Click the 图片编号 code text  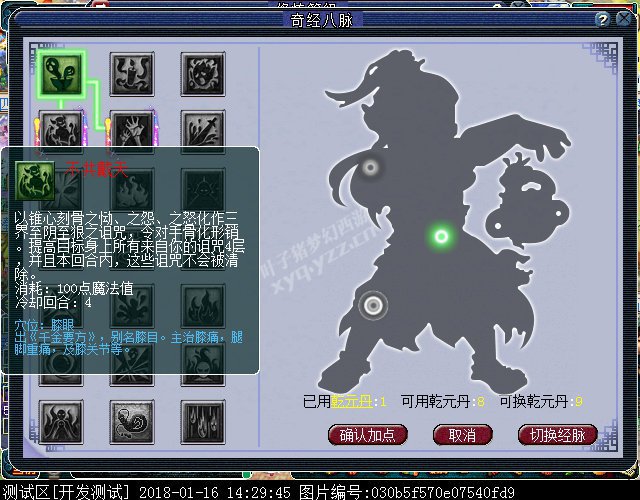[x=407, y=492]
